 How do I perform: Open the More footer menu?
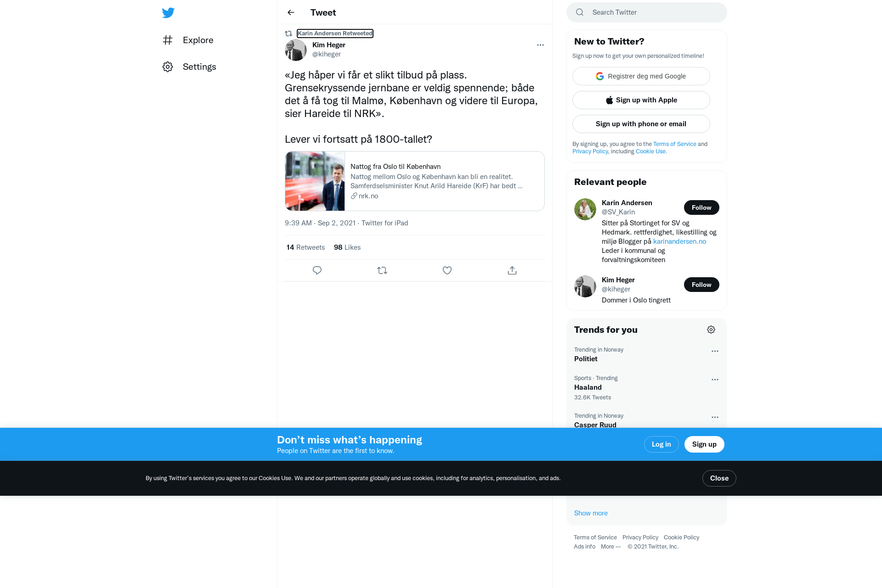[611, 546]
